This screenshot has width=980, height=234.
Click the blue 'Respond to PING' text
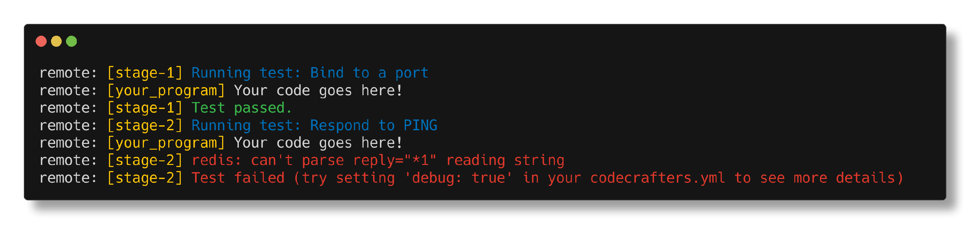[374, 125]
